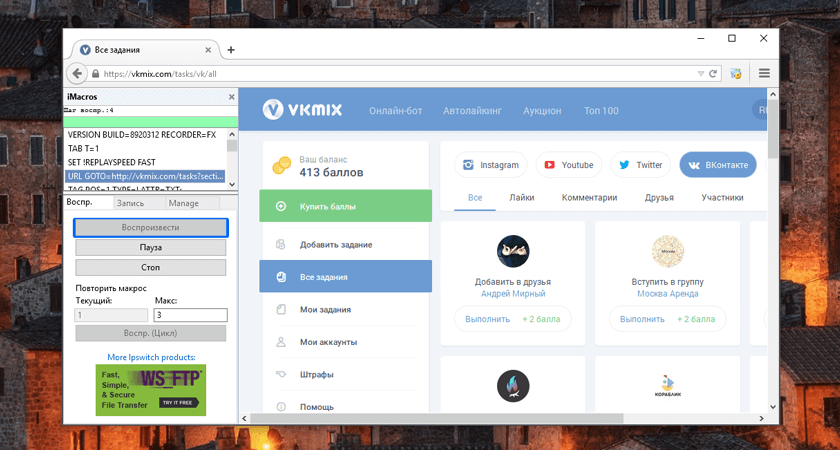Click Андрей Мирный avatar thumbnail

tap(513, 251)
